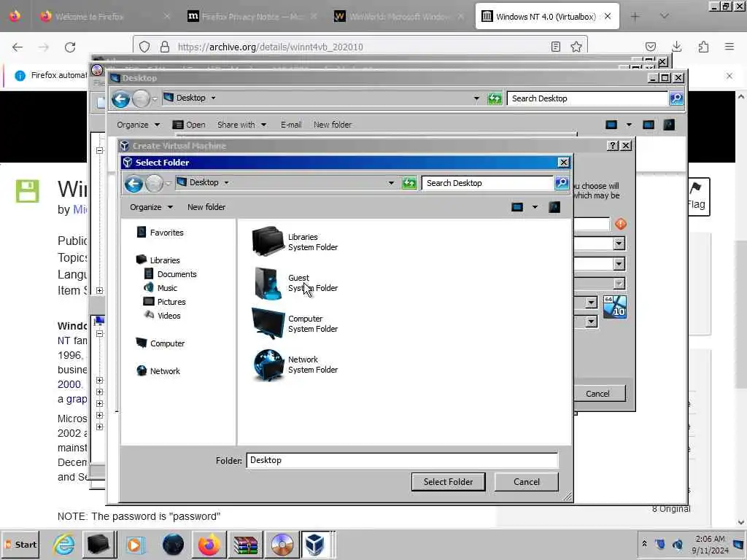The width and height of the screenshot is (747, 560).
Task: Click preview pane icon in Desktop explorer toolbar
Action: pyautogui.click(x=649, y=125)
